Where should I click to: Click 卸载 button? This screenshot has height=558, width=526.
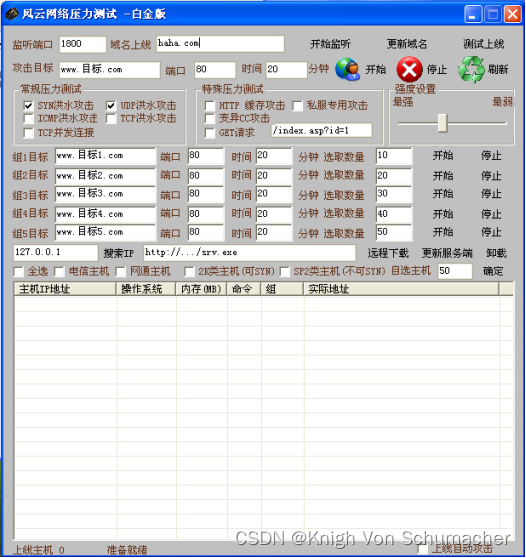point(496,253)
